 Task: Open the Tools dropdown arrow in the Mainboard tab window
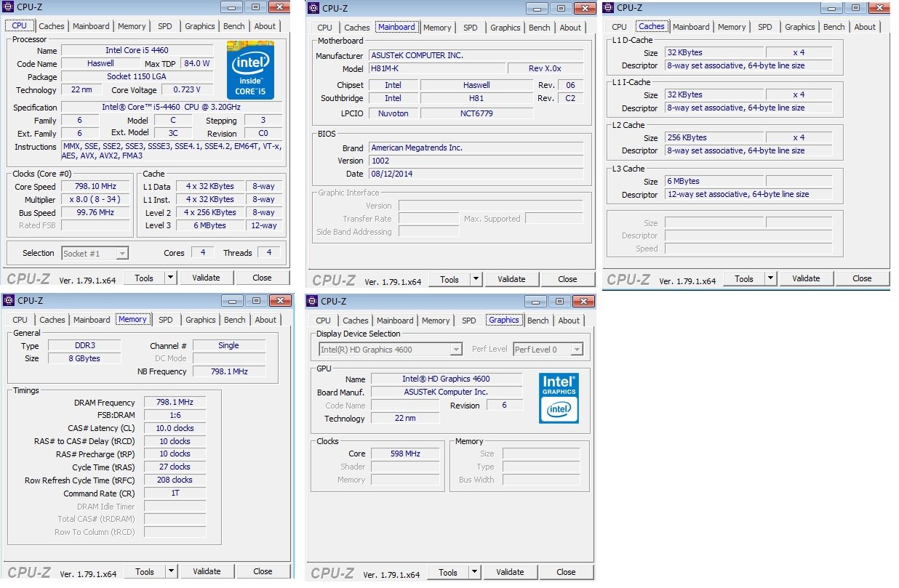click(x=476, y=279)
